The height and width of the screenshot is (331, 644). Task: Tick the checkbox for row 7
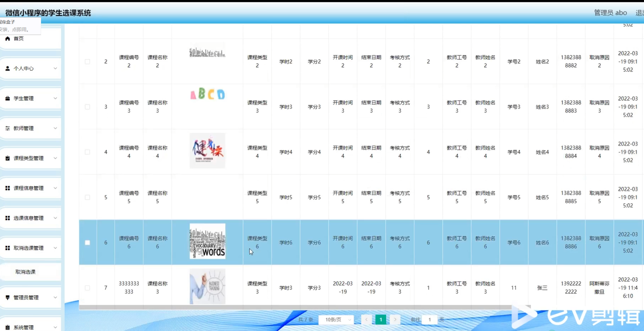88,288
